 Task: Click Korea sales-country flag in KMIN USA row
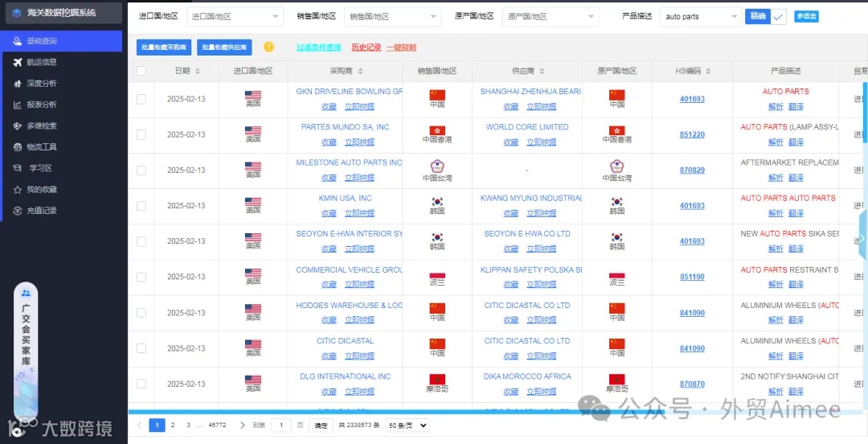437,202
